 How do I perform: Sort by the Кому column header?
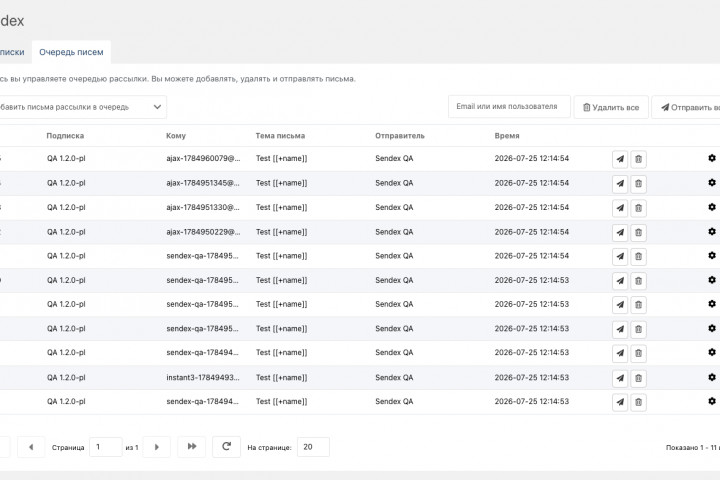click(176, 136)
